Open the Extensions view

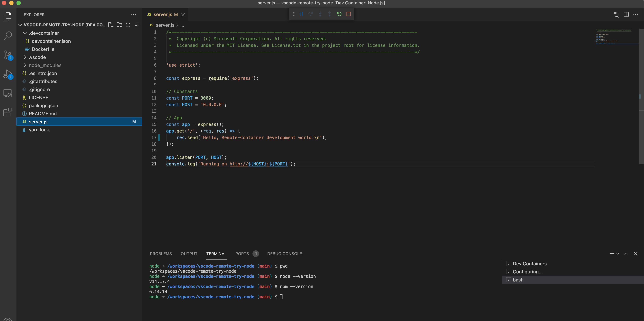[8, 112]
